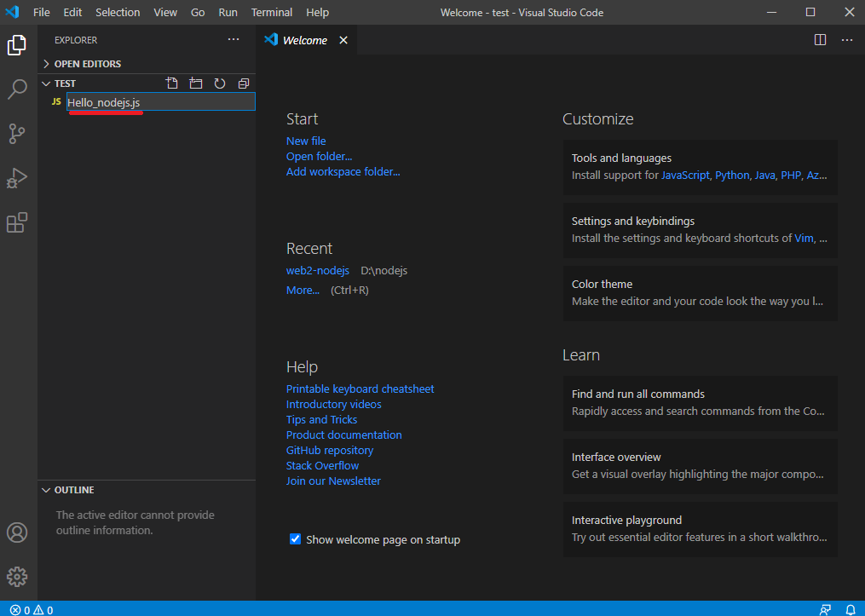Click the EXPLORER panel title
This screenshot has width=865, height=616.
(x=76, y=40)
